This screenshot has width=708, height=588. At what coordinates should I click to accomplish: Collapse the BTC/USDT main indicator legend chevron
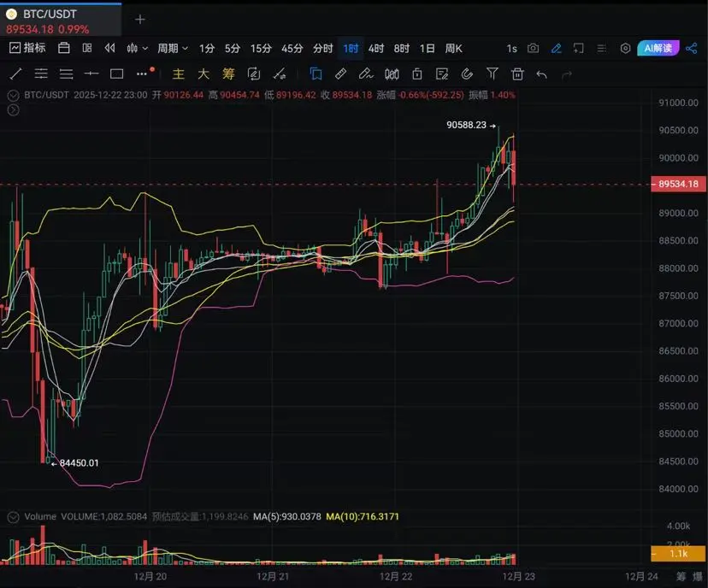(x=13, y=95)
